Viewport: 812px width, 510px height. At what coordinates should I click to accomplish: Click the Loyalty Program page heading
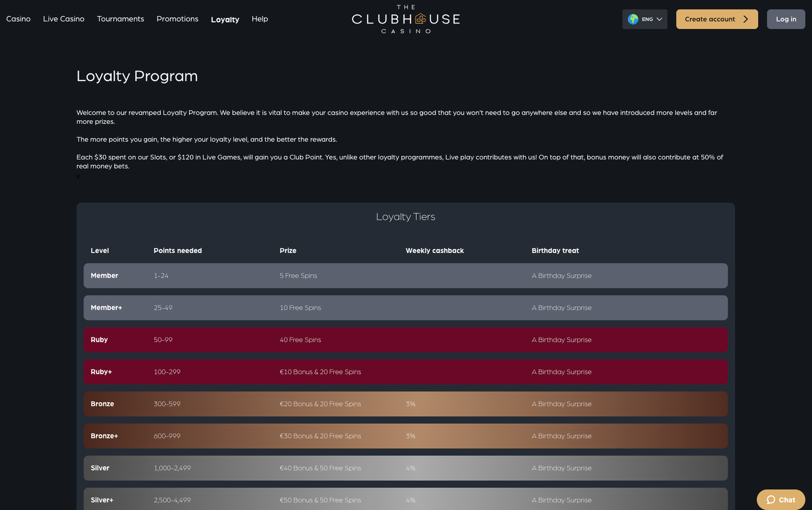pyautogui.click(x=137, y=76)
